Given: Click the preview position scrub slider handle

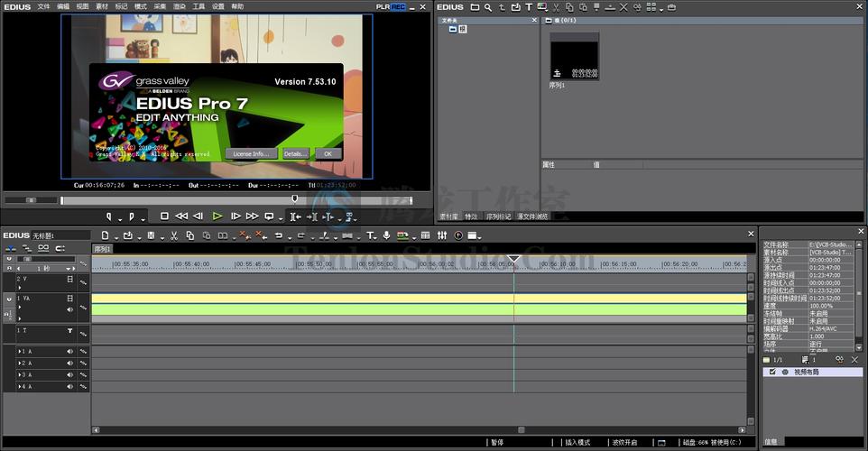Looking at the screenshot, I should [294, 198].
